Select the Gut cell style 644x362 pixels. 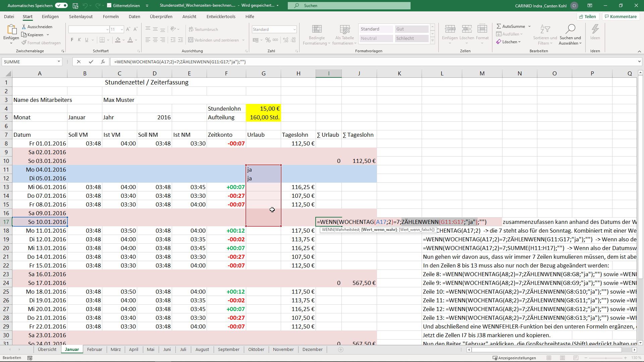(x=412, y=29)
